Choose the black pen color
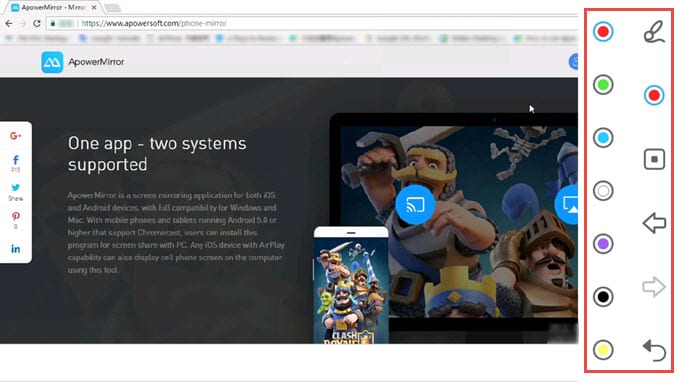Viewport: 680px width, 382px height. pos(603,297)
